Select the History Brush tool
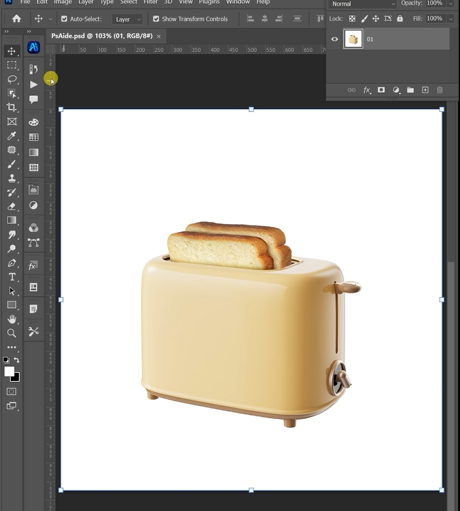The image size is (460, 511). pyautogui.click(x=12, y=192)
